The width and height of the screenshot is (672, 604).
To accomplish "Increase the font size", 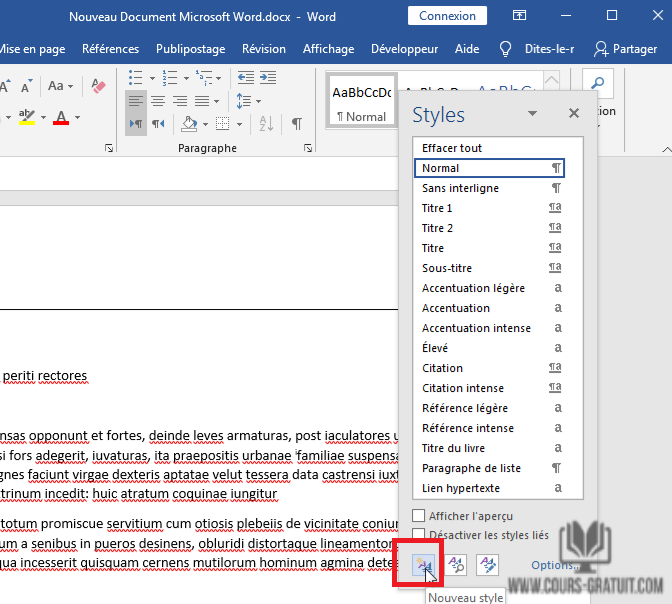I will point(6,86).
